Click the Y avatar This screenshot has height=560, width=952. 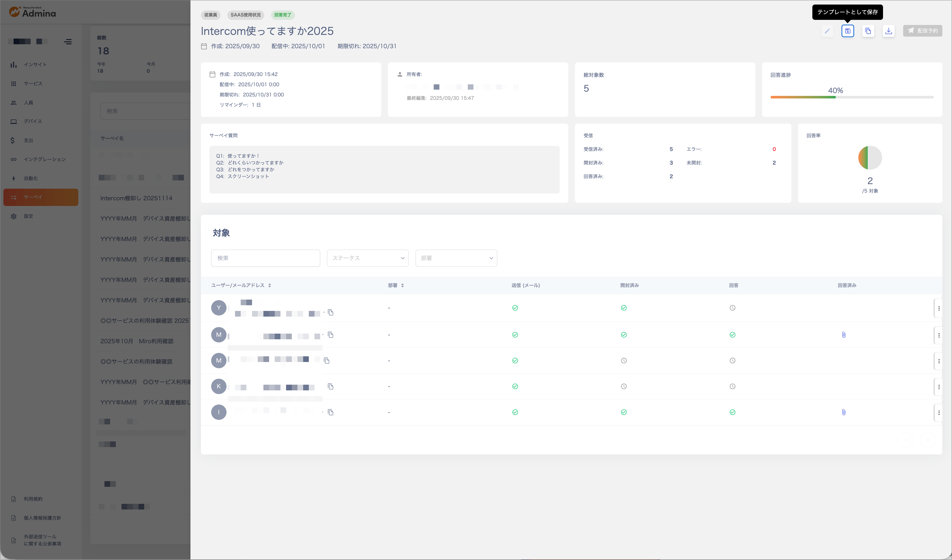click(x=219, y=308)
